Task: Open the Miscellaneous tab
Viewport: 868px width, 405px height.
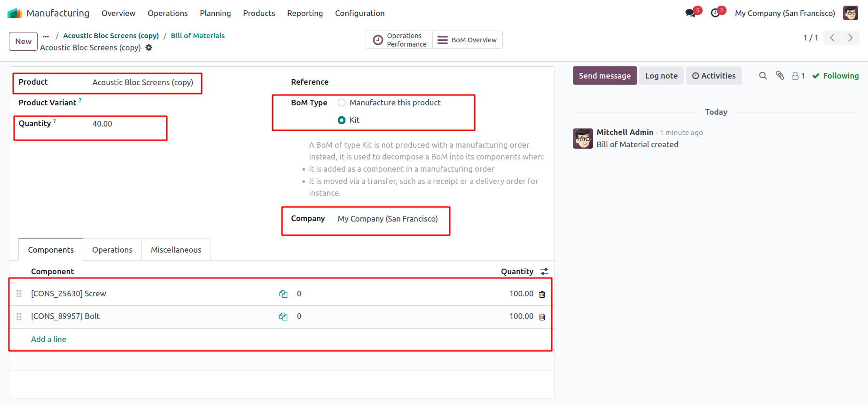Action: pyautogui.click(x=176, y=250)
